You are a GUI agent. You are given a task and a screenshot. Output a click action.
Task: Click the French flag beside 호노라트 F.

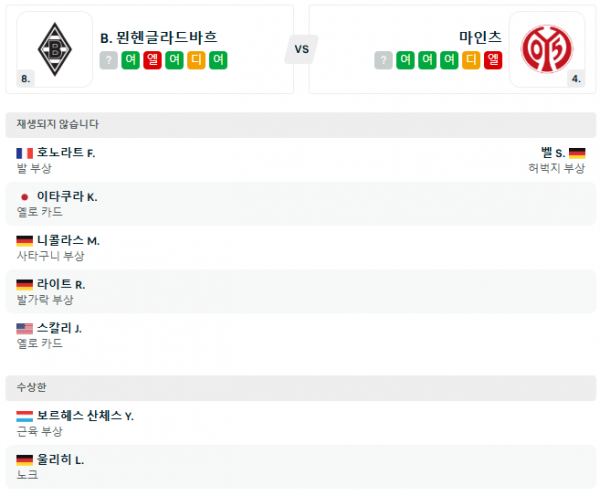tap(25, 153)
